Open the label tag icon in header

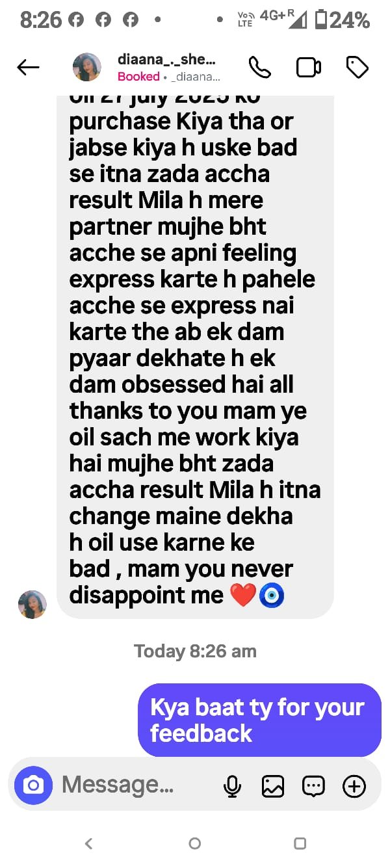[x=357, y=68]
